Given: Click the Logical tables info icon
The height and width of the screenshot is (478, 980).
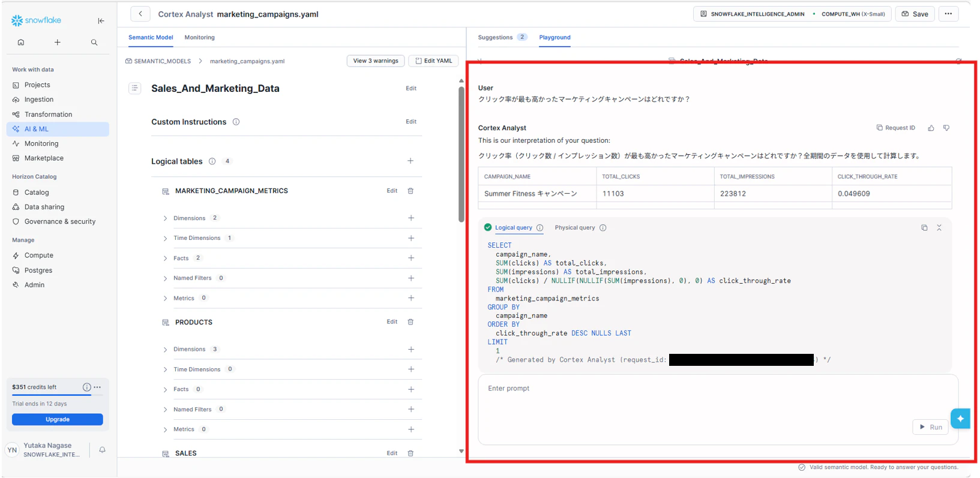Looking at the screenshot, I should click(212, 161).
